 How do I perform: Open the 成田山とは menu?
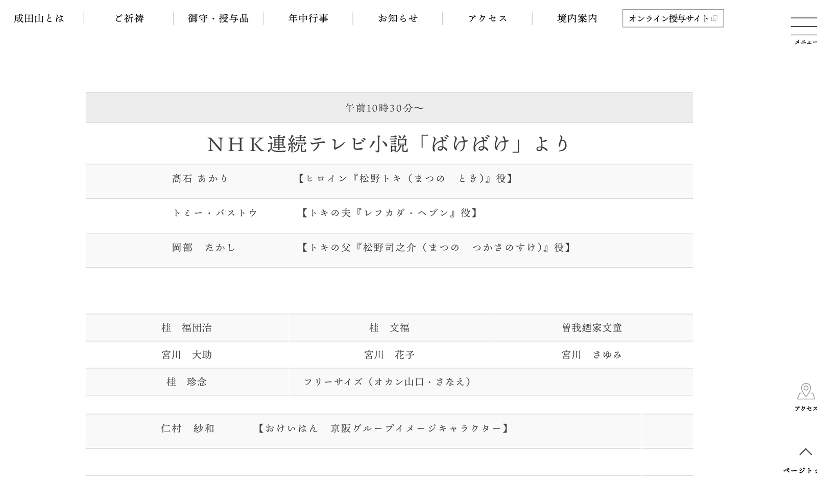(39, 18)
